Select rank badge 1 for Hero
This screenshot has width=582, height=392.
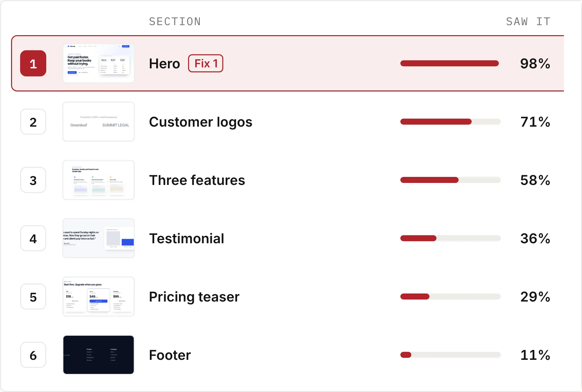pos(33,63)
